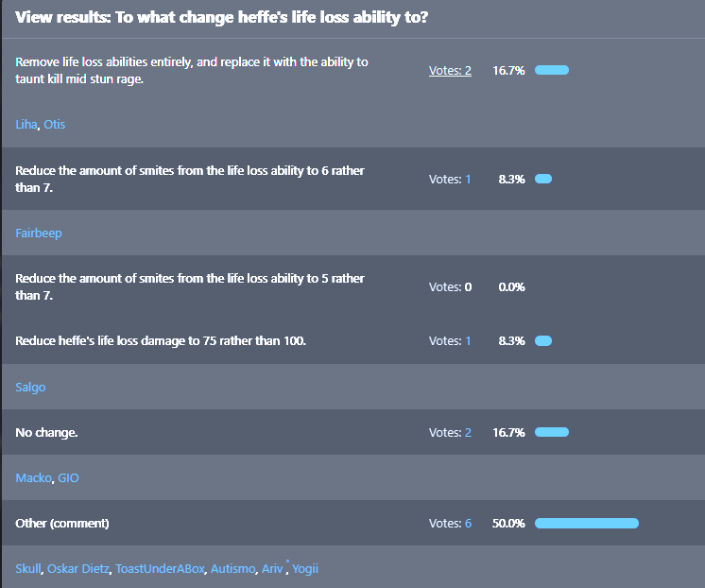Image resolution: width=705 pixels, height=588 pixels.
Task: Open Yogii's profile link
Action: [305, 569]
